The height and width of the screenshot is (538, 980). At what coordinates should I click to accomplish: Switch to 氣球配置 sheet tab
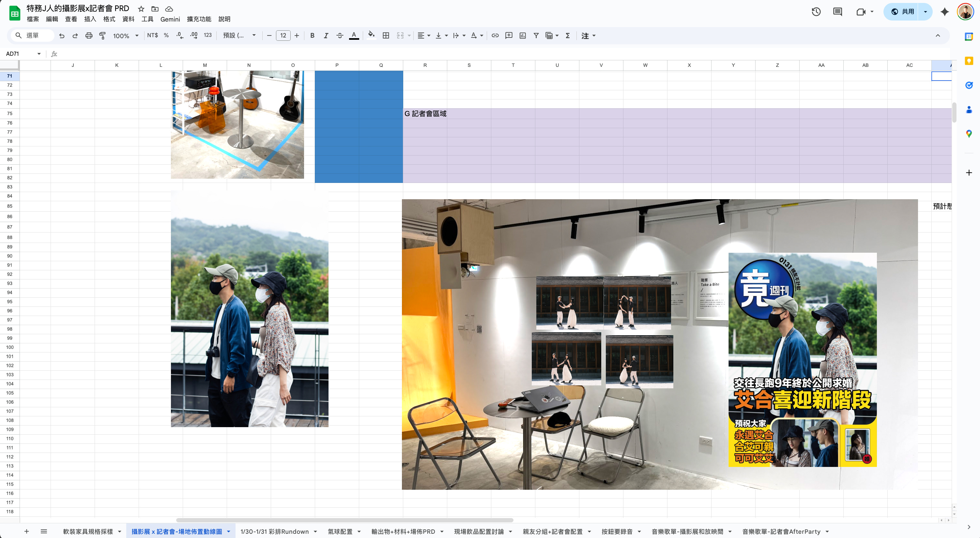point(340,531)
